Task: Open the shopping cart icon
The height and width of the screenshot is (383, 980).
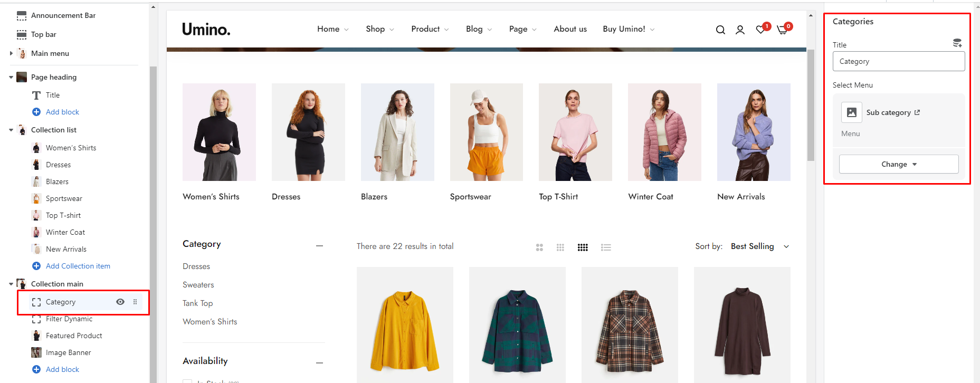Action: click(x=782, y=30)
